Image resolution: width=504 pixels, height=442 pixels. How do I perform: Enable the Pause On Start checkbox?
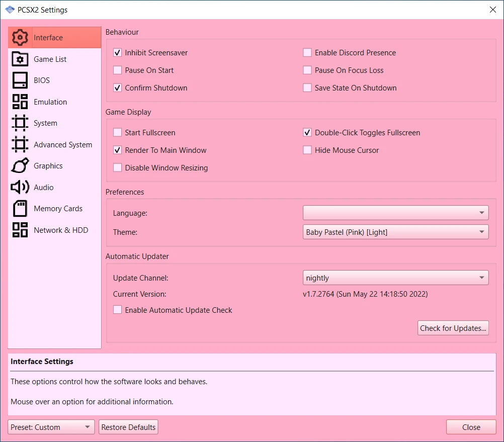118,70
